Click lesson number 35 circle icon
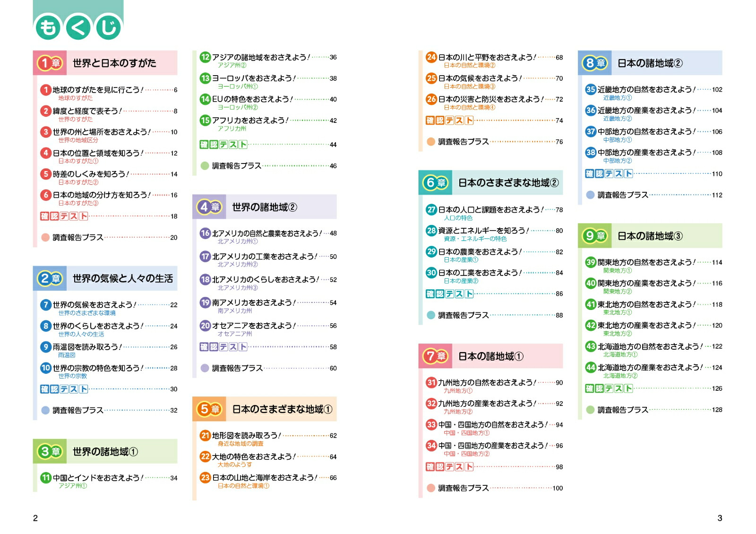The height and width of the screenshot is (534, 756). tap(591, 89)
